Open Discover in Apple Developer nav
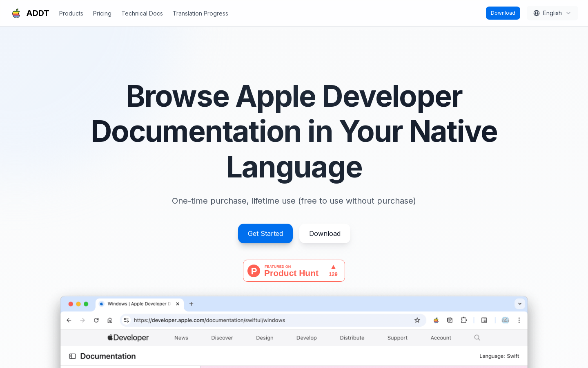 click(222, 338)
